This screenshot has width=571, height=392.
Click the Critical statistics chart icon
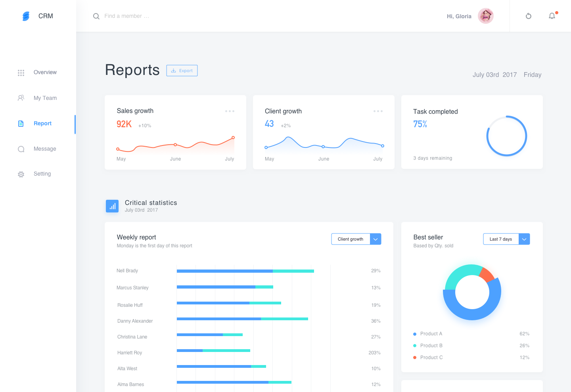[112, 206]
